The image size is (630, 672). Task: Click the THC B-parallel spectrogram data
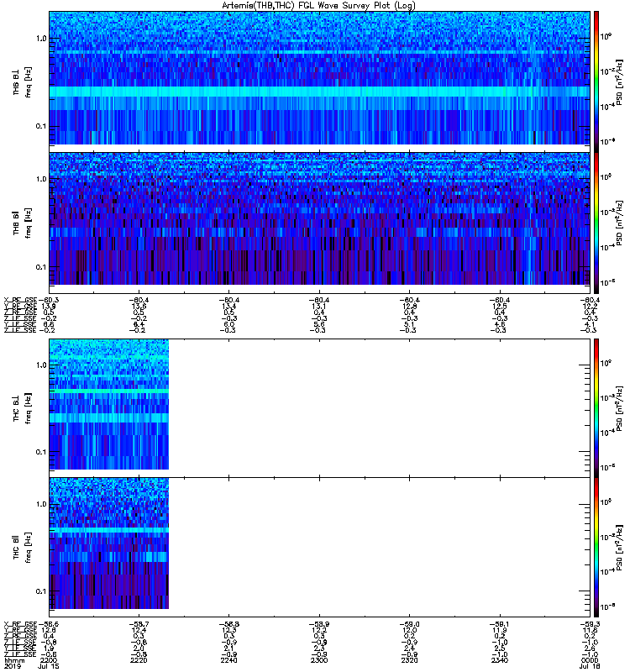[x=109, y=543]
